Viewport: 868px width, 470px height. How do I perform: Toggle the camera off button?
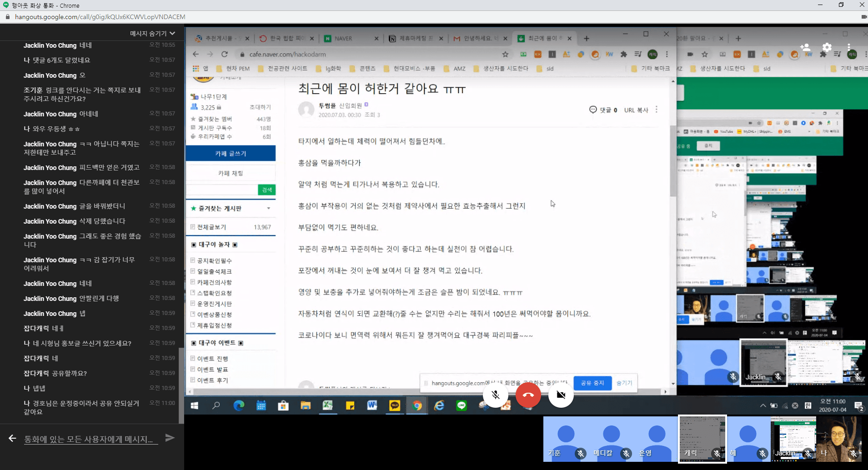(x=561, y=395)
